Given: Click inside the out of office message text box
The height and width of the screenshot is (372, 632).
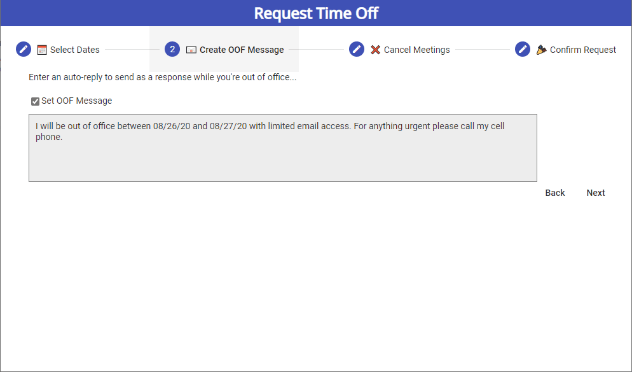Looking at the screenshot, I should (283, 148).
